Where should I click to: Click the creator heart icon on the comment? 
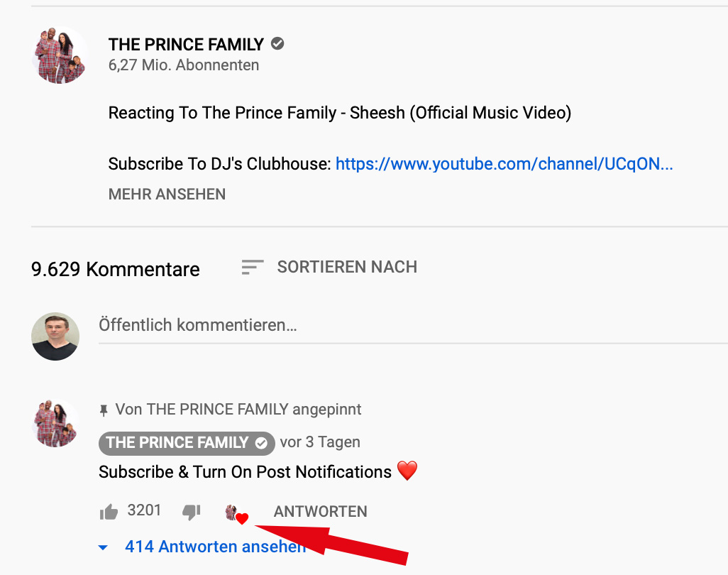click(236, 513)
